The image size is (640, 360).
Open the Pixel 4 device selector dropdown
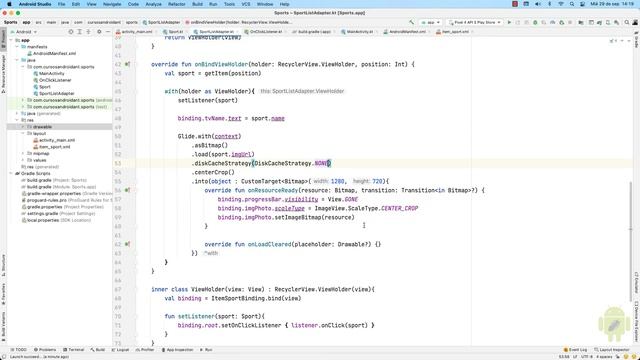pyautogui.click(x=475, y=22)
